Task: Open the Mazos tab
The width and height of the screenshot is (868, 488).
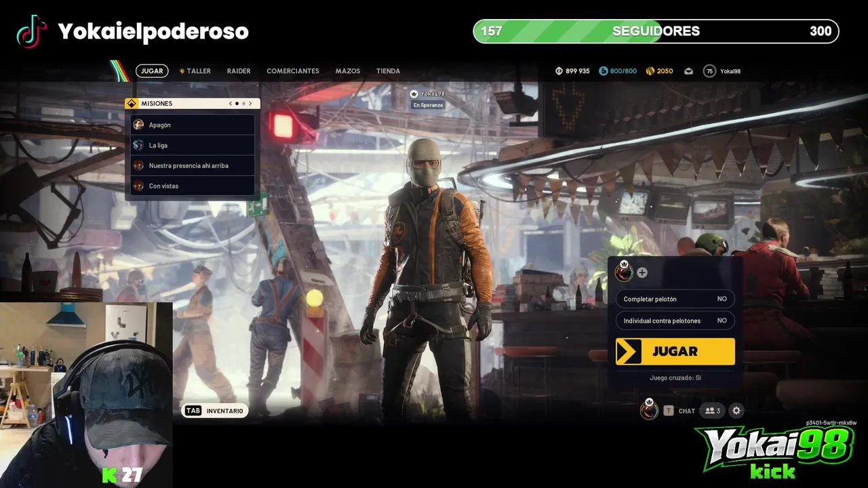Action: pos(347,71)
